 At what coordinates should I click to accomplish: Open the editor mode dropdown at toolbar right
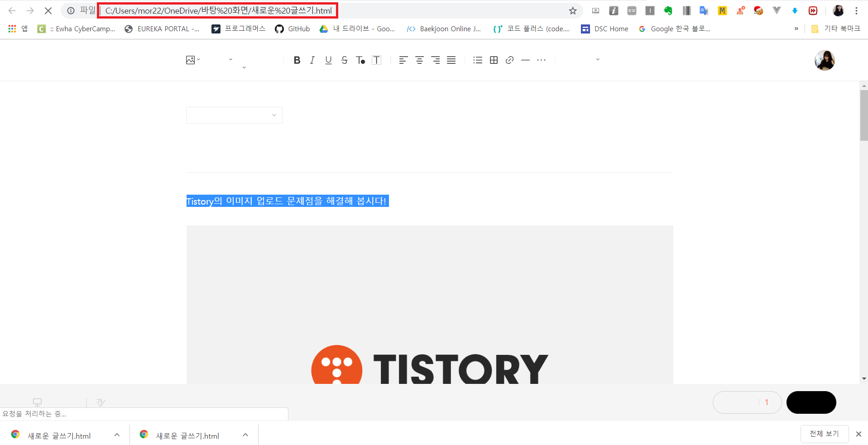tap(598, 59)
